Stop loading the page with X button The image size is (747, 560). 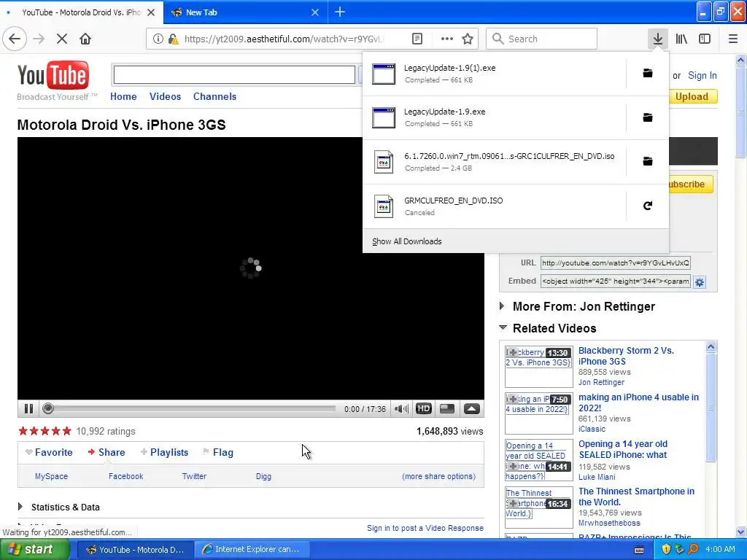point(62,39)
